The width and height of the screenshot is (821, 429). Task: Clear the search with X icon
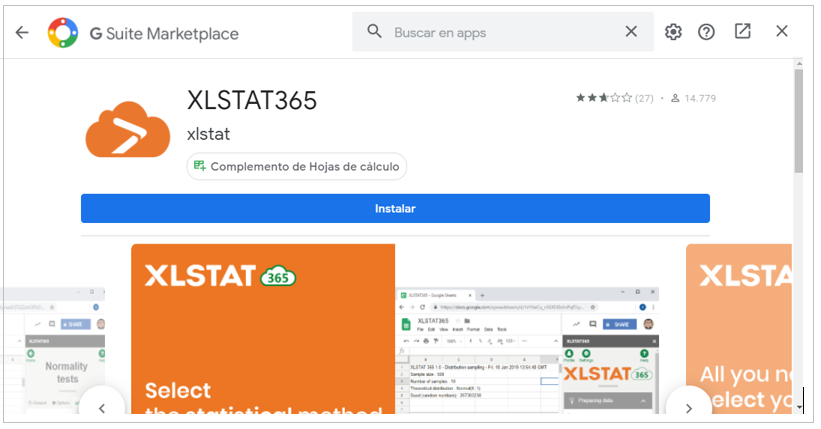tap(631, 32)
